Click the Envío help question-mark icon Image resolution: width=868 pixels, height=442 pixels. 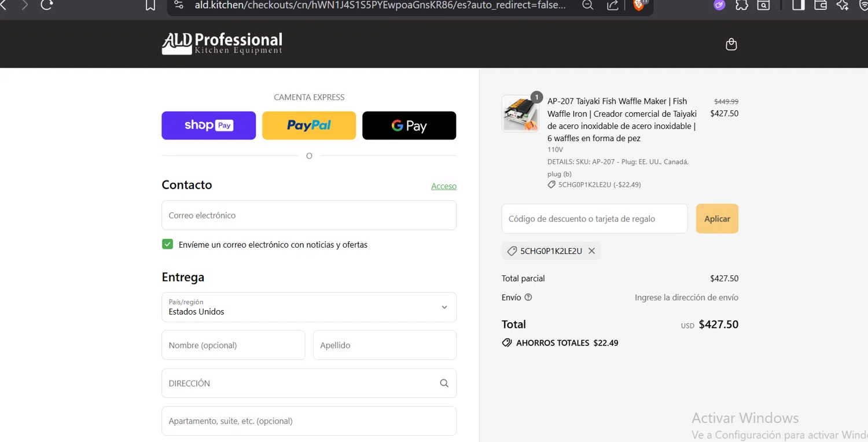pyautogui.click(x=528, y=297)
